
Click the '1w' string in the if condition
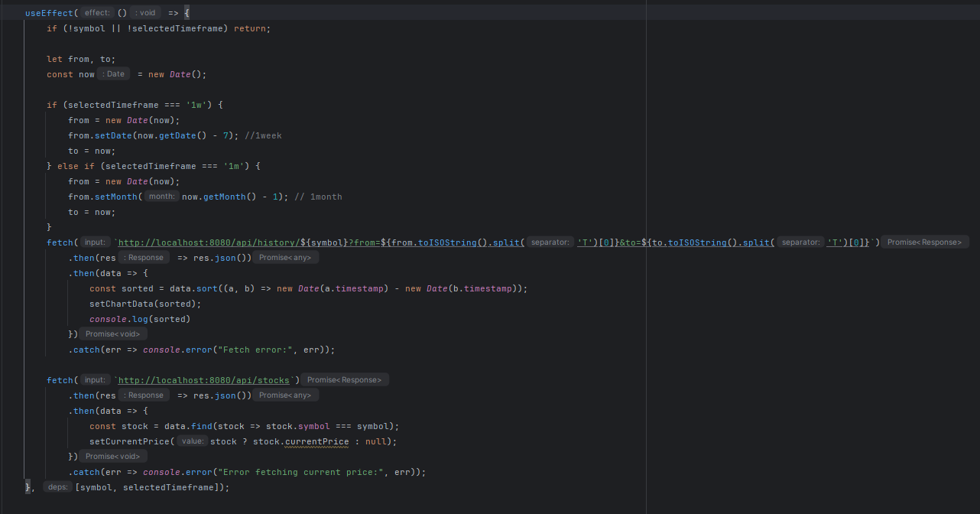click(x=196, y=105)
